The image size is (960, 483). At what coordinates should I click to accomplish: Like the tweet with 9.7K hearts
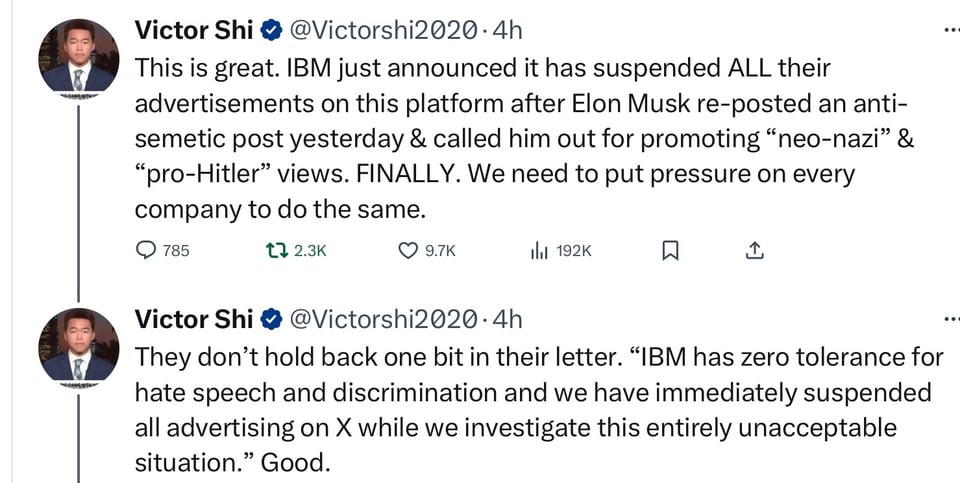(408, 251)
